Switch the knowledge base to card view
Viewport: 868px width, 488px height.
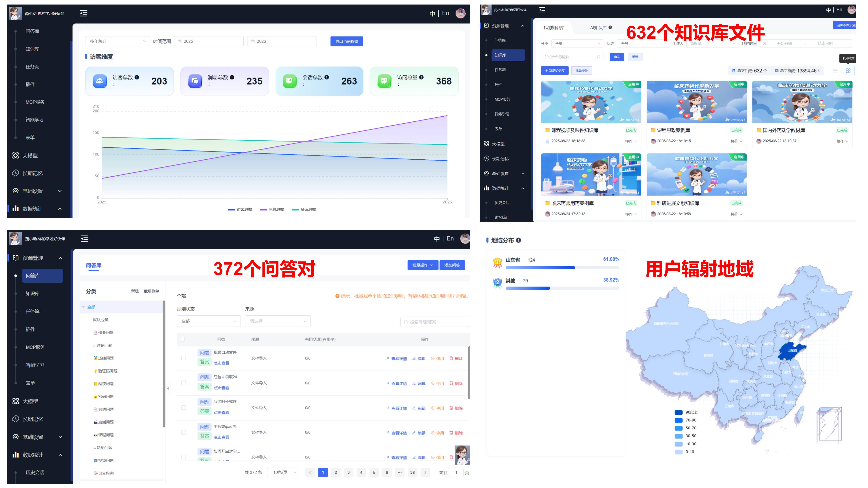pos(848,71)
